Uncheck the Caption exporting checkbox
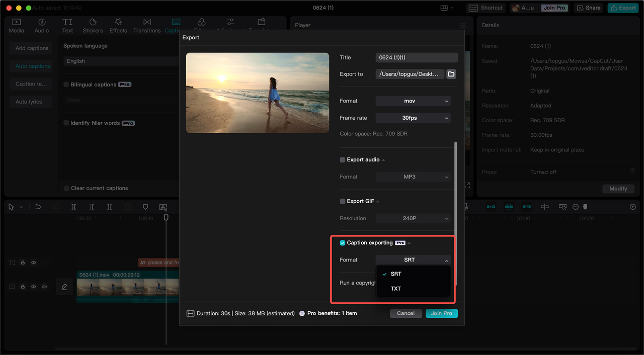Viewport: 644px width, 355px height. tap(343, 243)
